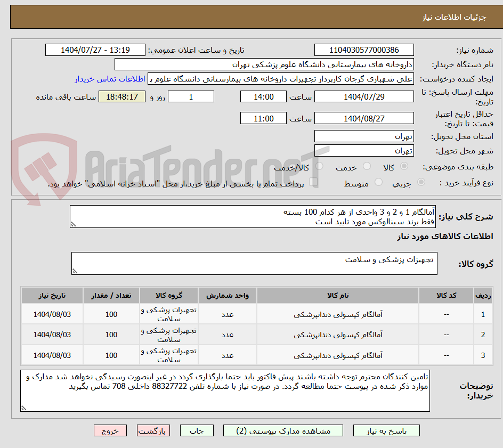This screenshot has width=503, height=448.
Task: Select the کالا (goods) radio button
Action: coord(404,166)
